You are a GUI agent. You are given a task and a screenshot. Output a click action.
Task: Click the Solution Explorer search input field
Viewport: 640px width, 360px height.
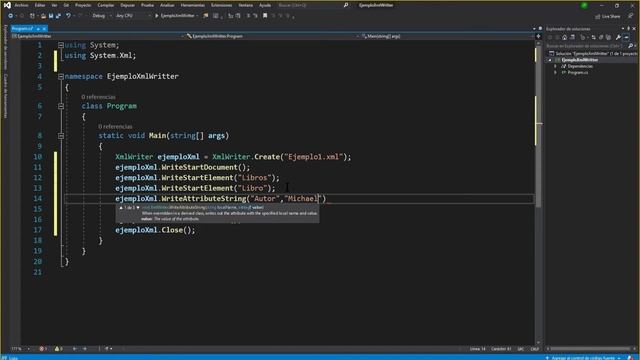click(587, 46)
